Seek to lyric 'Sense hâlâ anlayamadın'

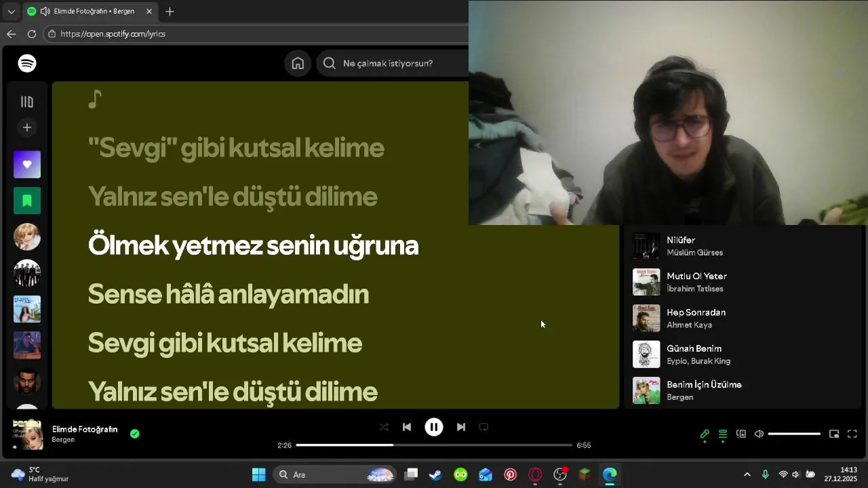[x=228, y=294]
